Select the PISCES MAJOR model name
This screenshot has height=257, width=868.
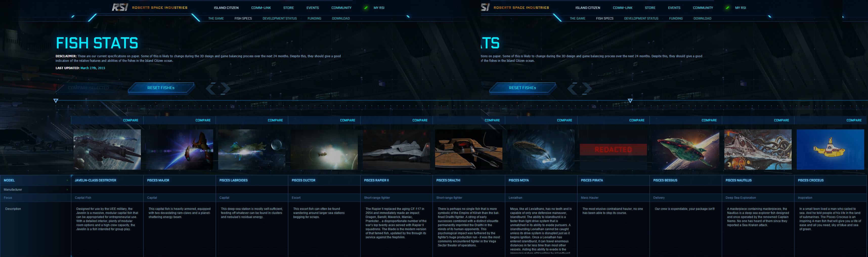point(158,181)
